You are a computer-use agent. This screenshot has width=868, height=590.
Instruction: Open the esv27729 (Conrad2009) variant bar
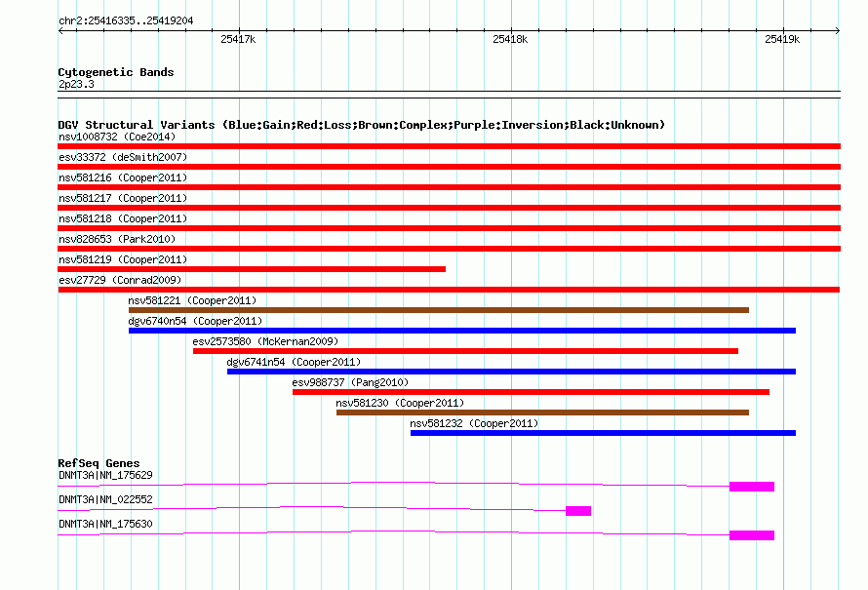449,290
